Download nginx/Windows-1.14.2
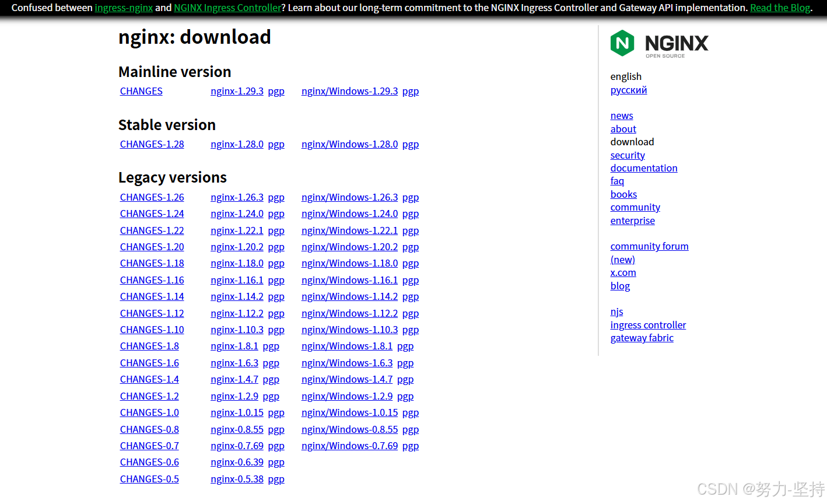The width and height of the screenshot is (827, 504). [x=349, y=296]
